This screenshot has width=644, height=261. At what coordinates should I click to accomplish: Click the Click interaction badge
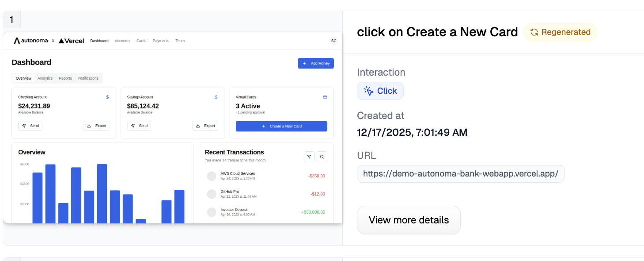(380, 91)
